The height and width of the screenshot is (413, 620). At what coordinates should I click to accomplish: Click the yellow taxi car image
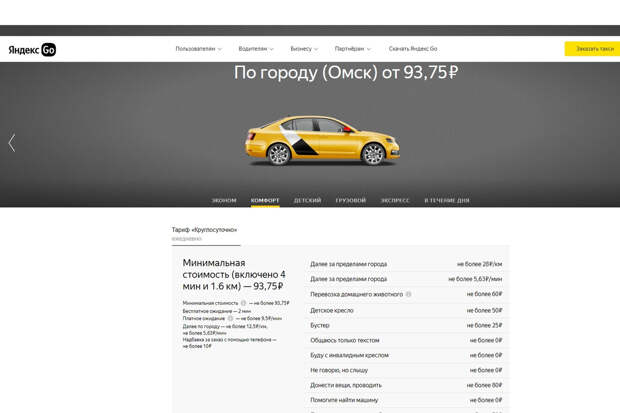322,140
